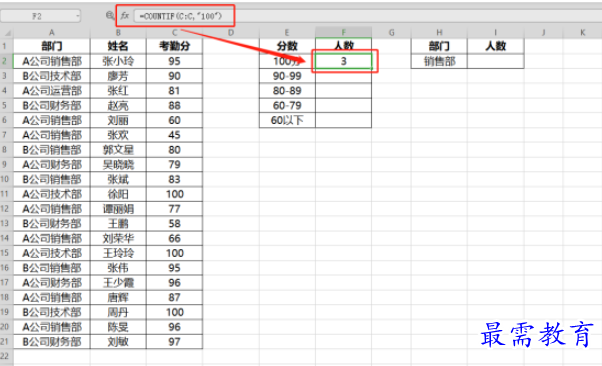This screenshot has height=366, width=602.
Task: Select column H header
Action: click(x=439, y=33)
